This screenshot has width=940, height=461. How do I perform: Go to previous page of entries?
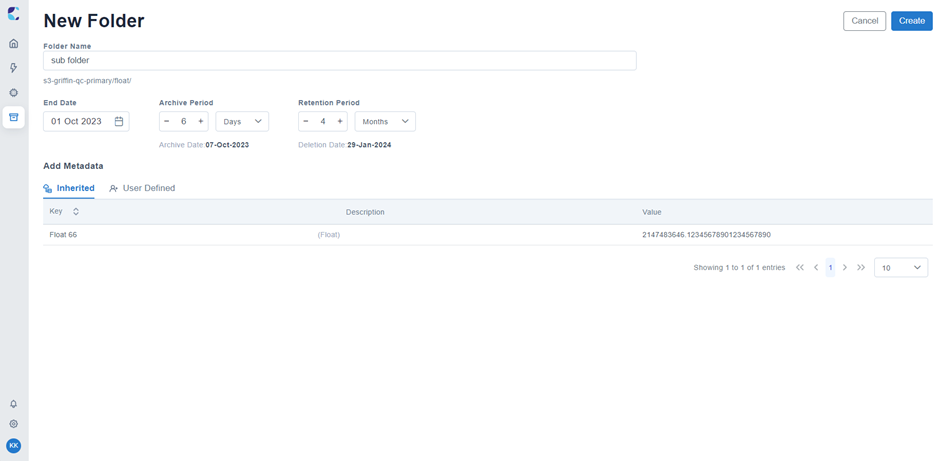pos(816,267)
